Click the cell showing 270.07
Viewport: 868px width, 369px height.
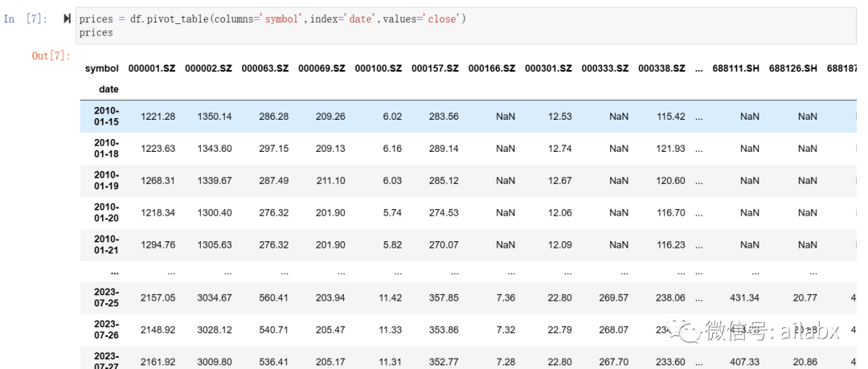444,245
